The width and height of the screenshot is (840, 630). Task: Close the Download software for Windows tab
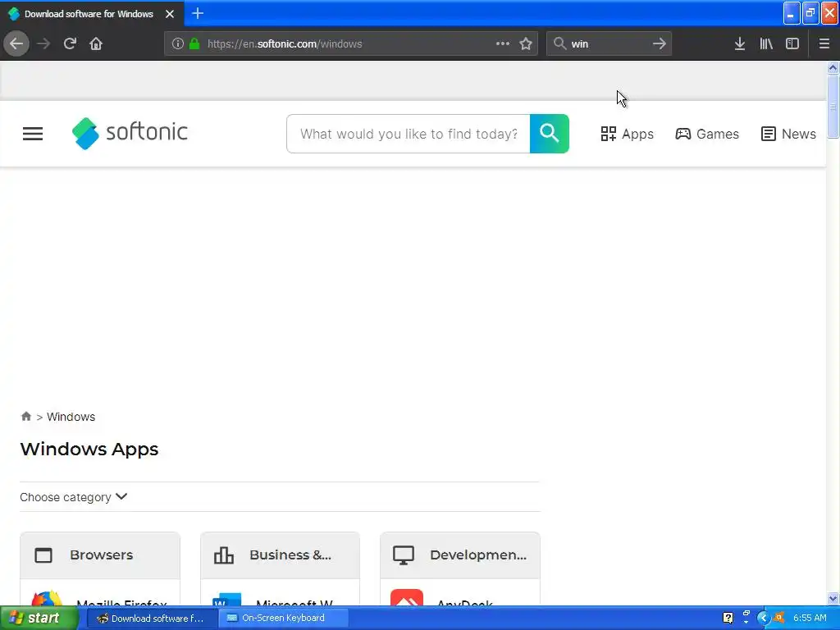click(169, 14)
